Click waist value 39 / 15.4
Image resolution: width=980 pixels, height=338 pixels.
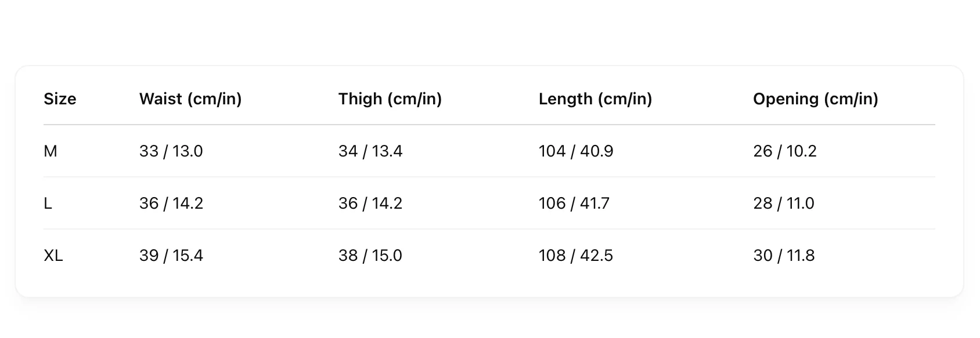(x=171, y=256)
